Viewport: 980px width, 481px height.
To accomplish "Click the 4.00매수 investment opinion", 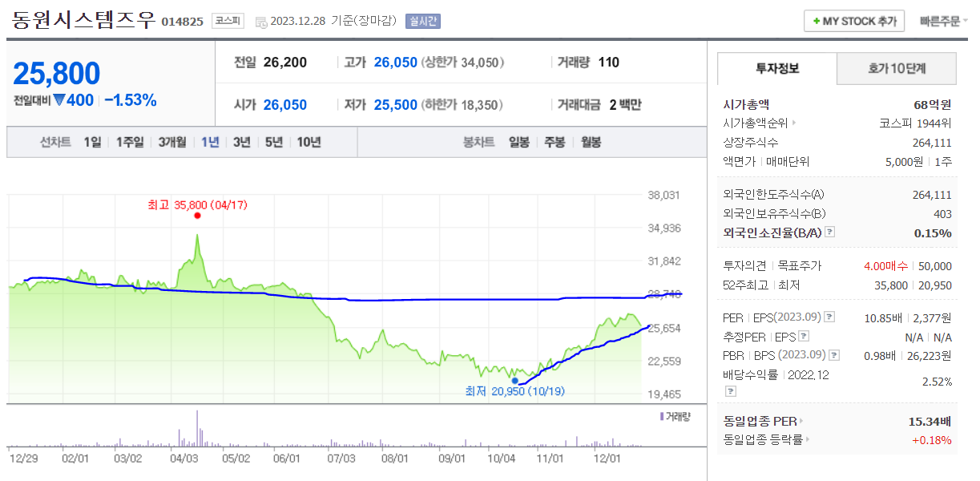I will tap(886, 266).
